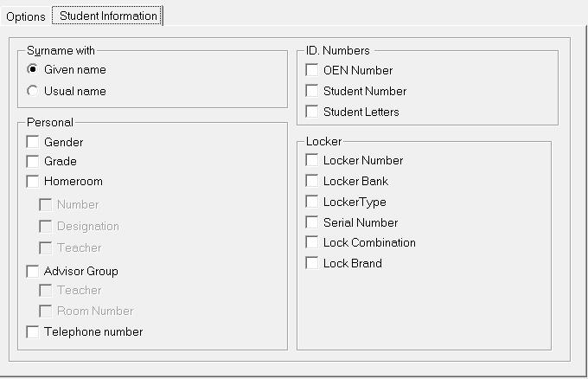Screen dimensions: 588x379
Task: Enable the Advisor Group checkbox
Action: [x=33, y=271]
